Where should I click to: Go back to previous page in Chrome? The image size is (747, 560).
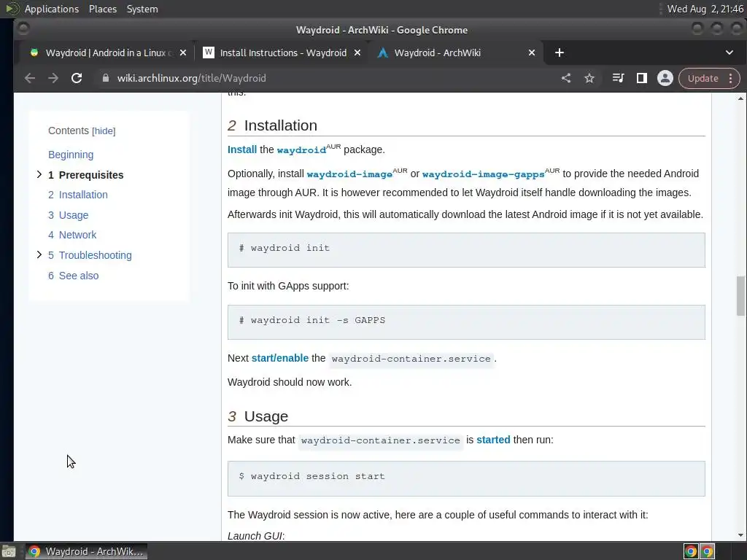[29, 78]
